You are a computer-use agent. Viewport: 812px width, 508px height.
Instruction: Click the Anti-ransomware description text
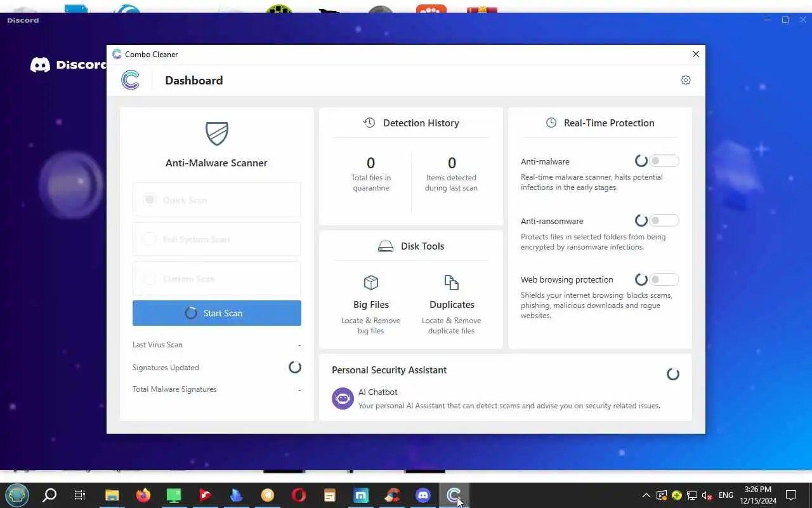593,242
